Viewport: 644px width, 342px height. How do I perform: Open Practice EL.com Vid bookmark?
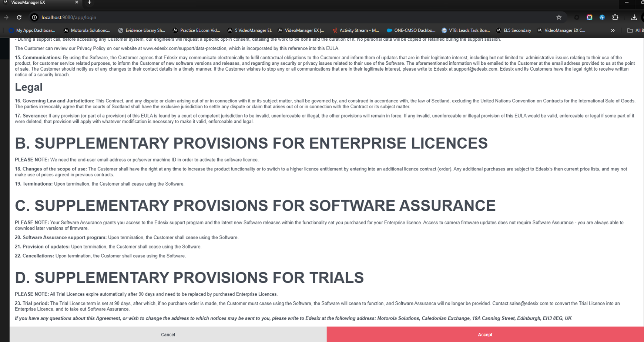pos(196,30)
